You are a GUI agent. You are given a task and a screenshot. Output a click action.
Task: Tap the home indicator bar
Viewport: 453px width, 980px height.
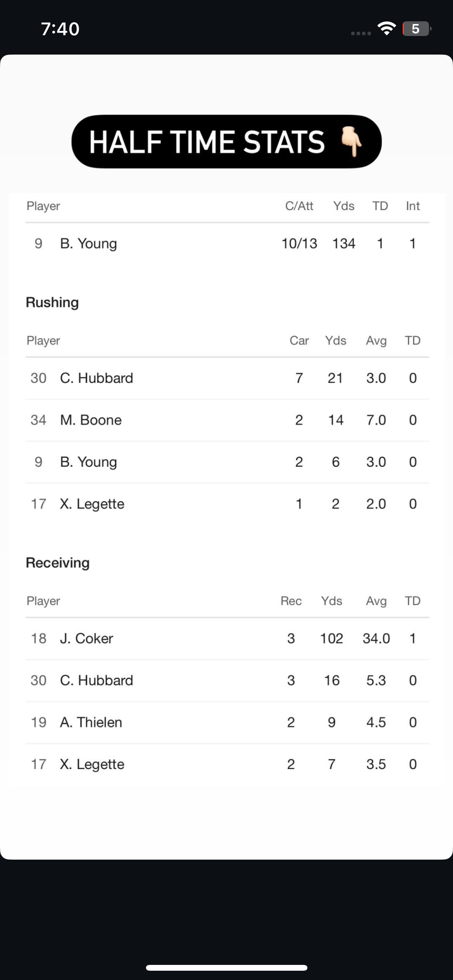coord(226,968)
